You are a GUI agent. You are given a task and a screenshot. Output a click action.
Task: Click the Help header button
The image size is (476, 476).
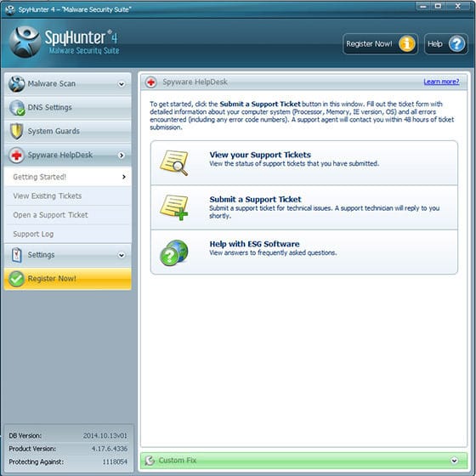[445, 44]
